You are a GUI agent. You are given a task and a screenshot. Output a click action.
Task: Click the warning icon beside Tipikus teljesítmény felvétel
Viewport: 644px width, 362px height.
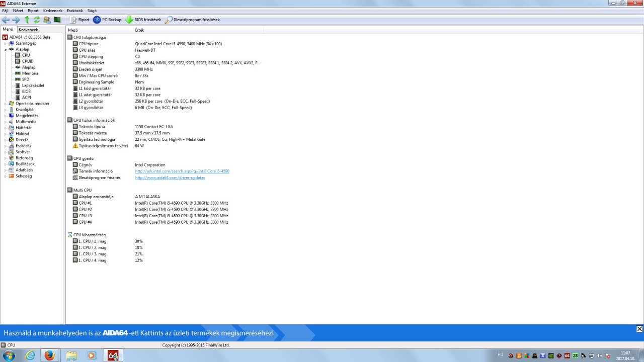(x=75, y=146)
